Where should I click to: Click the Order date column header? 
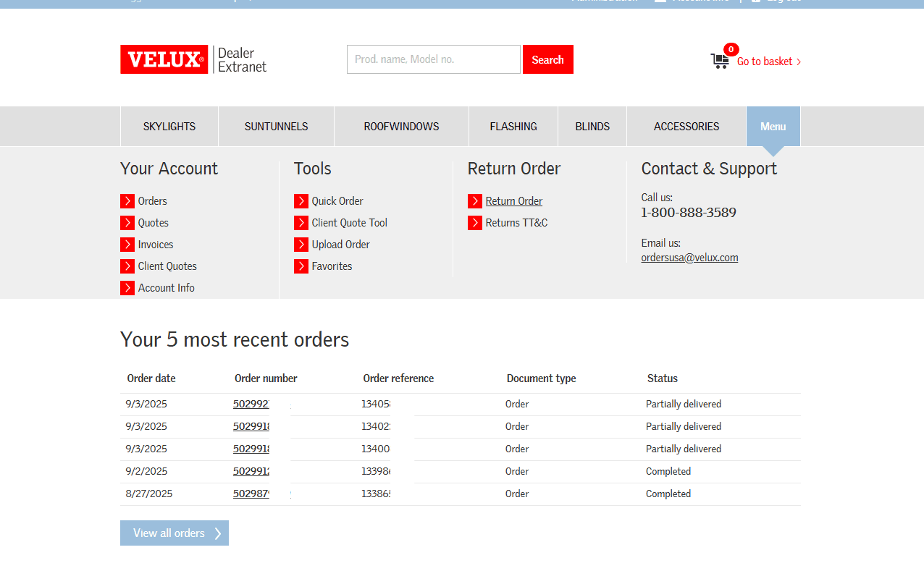click(151, 378)
